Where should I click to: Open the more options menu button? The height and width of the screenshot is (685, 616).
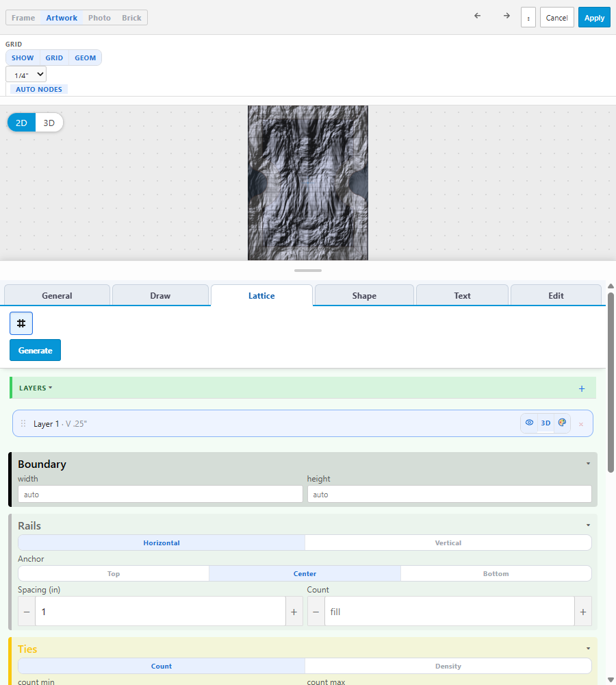point(528,18)
